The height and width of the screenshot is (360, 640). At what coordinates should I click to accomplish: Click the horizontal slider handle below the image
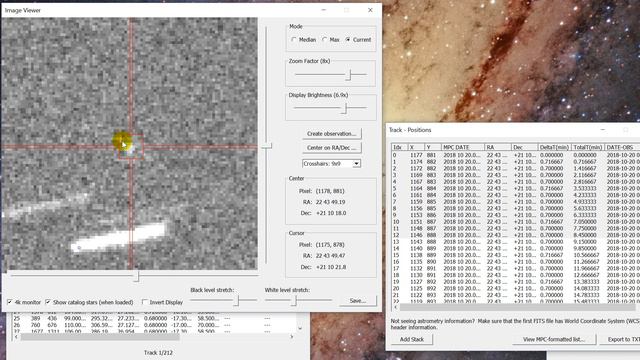click(x=136, y=277)
